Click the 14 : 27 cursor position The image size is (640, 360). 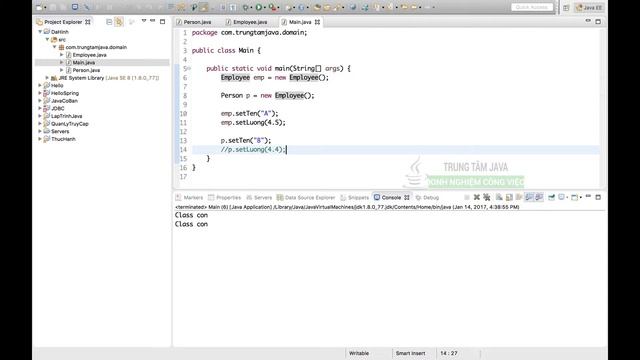click(449, 353)
